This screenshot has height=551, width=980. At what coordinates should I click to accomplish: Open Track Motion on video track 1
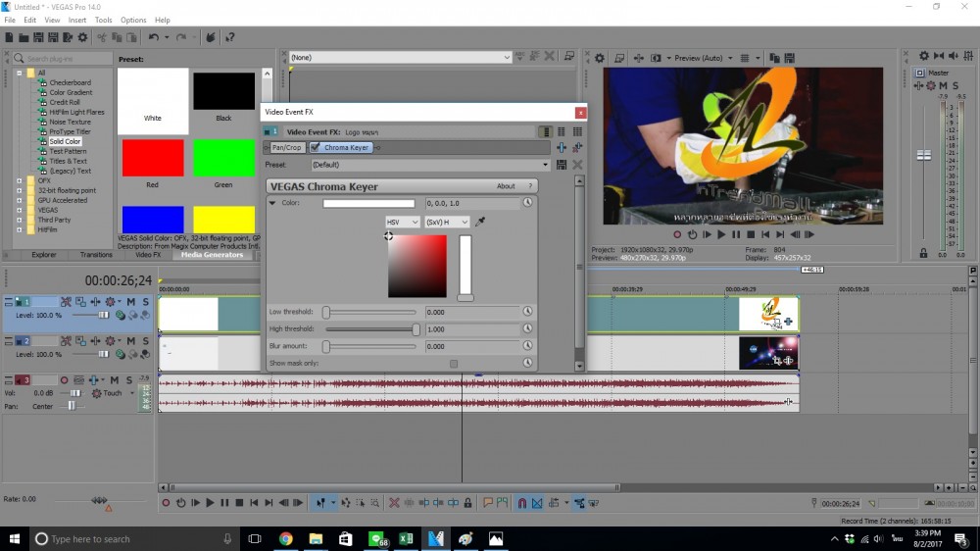[80, 302]
